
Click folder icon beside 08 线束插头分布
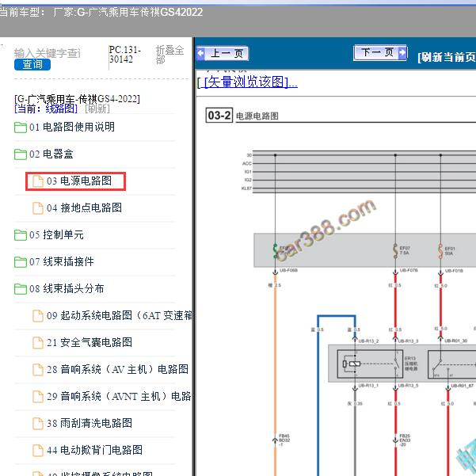(21, 289)
